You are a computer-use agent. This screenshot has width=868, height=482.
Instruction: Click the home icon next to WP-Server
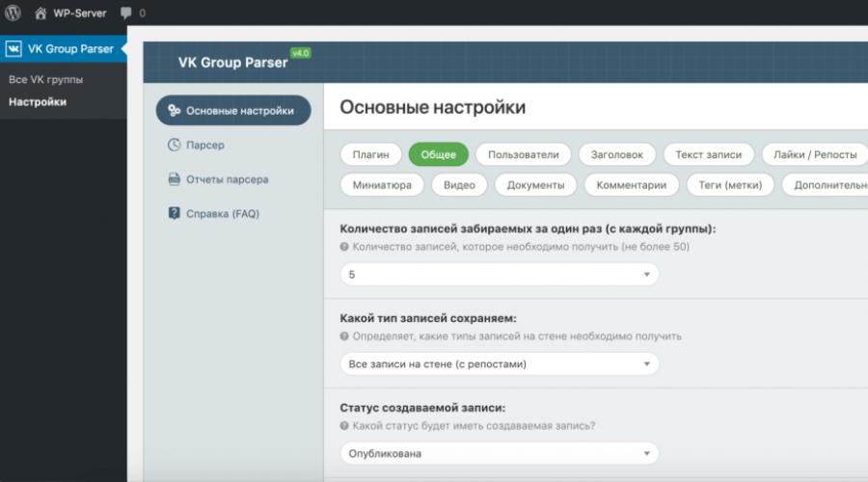41,13
